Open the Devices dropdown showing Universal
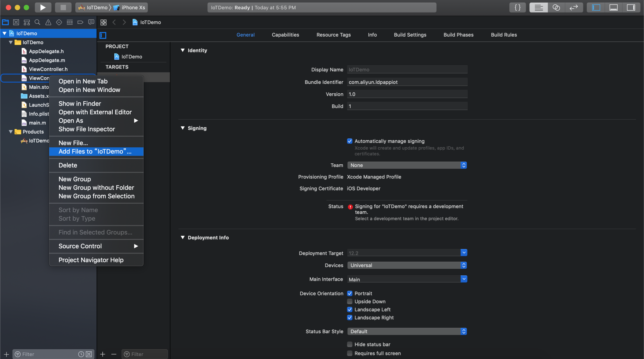This screenshot has height=359, width=644. pyautogui.click(x=407, y=265)
